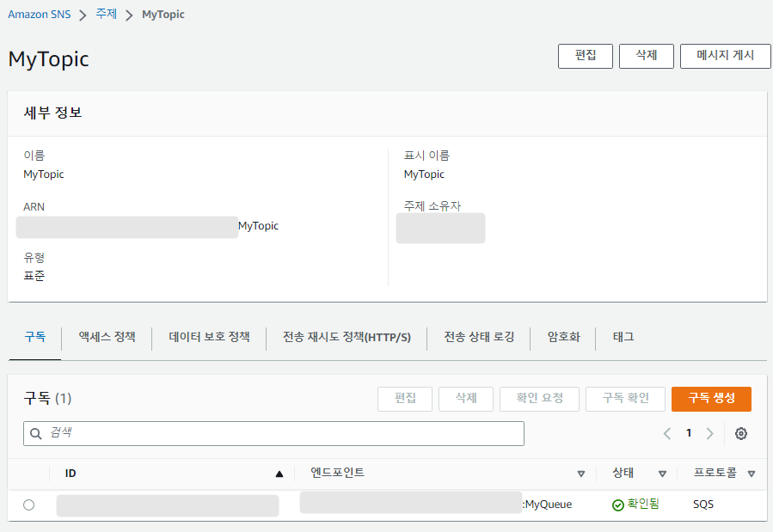Viewport: 773px width, 532px height.
Task: Click the subscription 삭제 button
Action: (x=466, y=399)
